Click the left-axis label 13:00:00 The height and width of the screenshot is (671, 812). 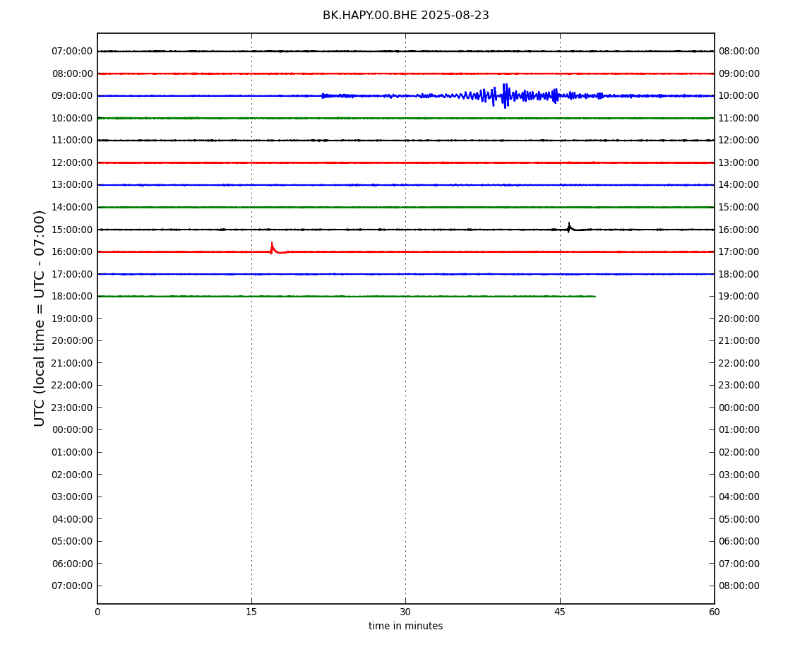(73, 185)
